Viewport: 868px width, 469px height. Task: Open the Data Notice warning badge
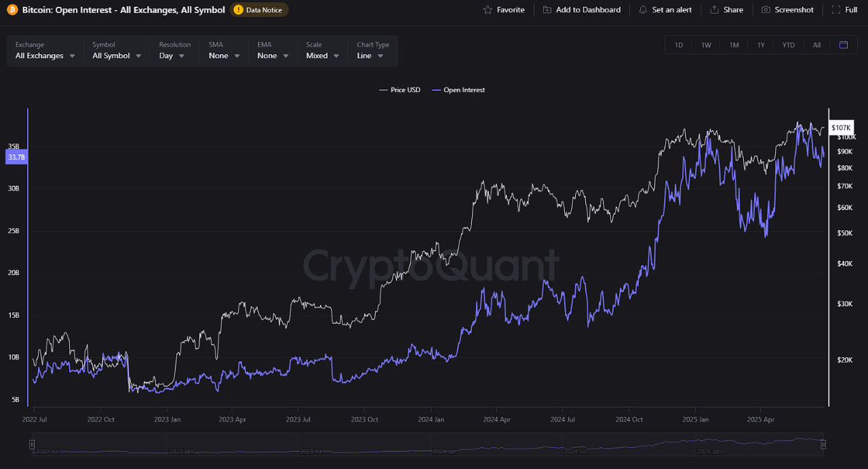259,10
